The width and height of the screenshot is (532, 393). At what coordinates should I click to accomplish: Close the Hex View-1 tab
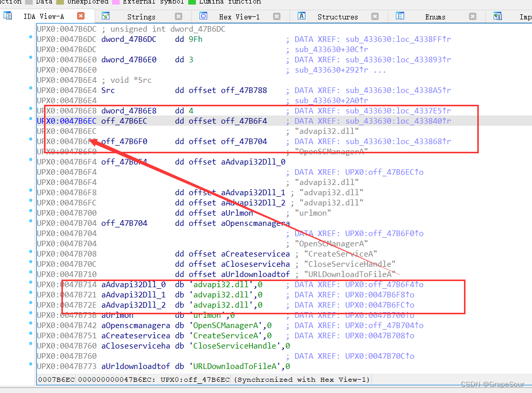[277, 16]
